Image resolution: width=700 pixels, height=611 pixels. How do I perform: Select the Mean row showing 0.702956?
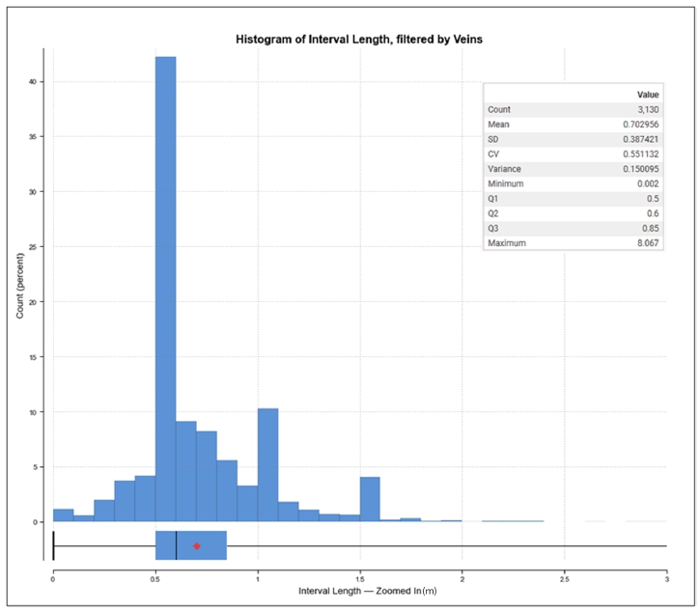(574, 125)
